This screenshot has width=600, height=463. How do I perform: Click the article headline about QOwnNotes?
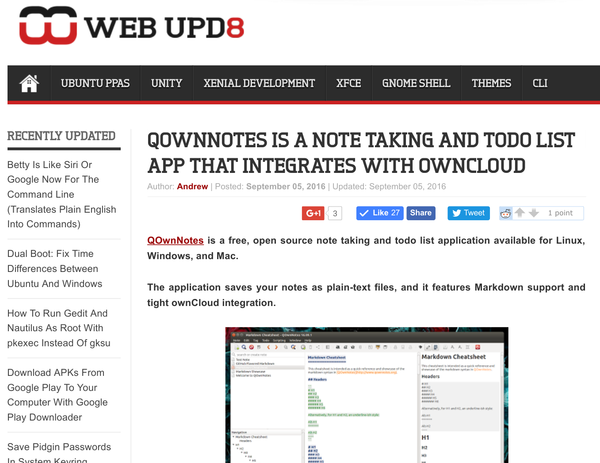coord(361,153)
